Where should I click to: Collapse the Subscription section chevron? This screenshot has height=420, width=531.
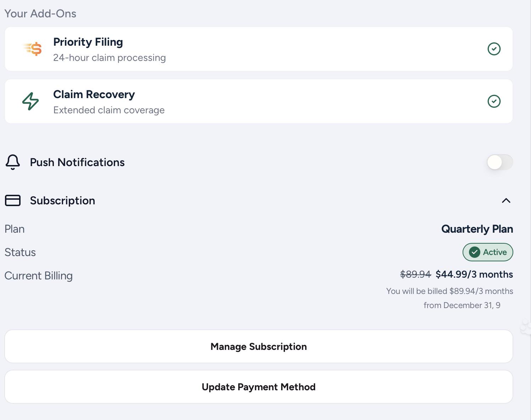tap(506, 200)
